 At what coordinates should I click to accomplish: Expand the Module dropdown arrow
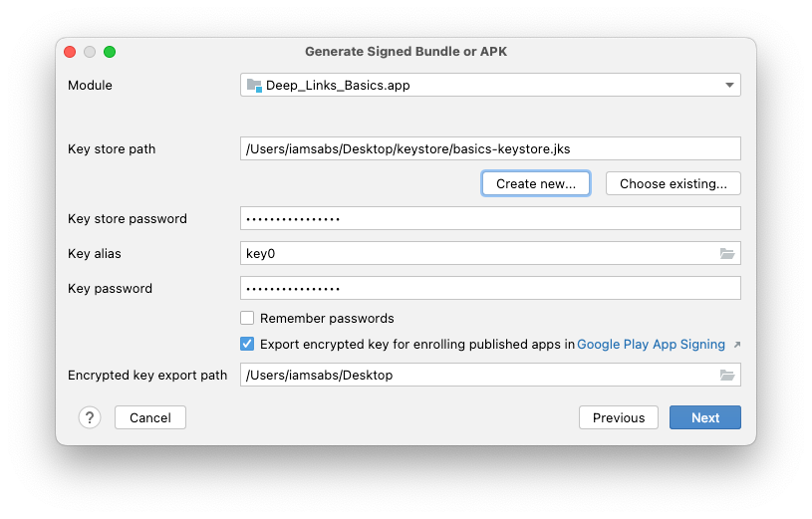[x=729, y=86]
